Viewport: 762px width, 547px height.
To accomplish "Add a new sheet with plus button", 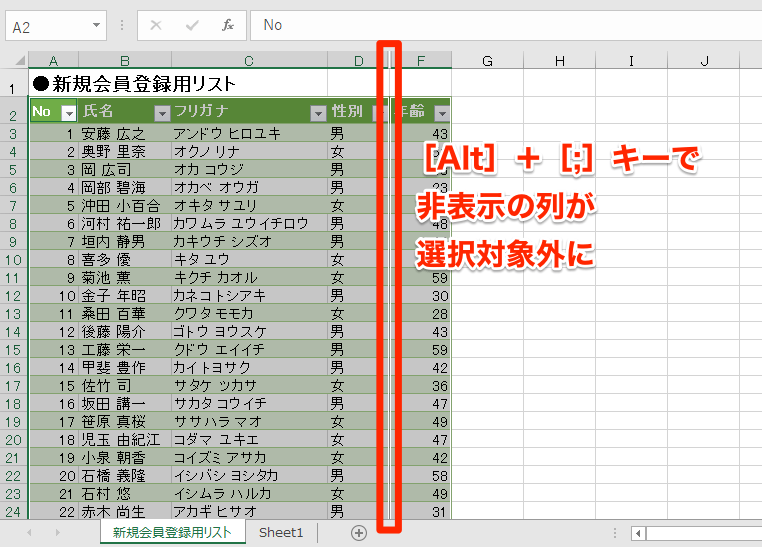I will [x=358, y=533].
